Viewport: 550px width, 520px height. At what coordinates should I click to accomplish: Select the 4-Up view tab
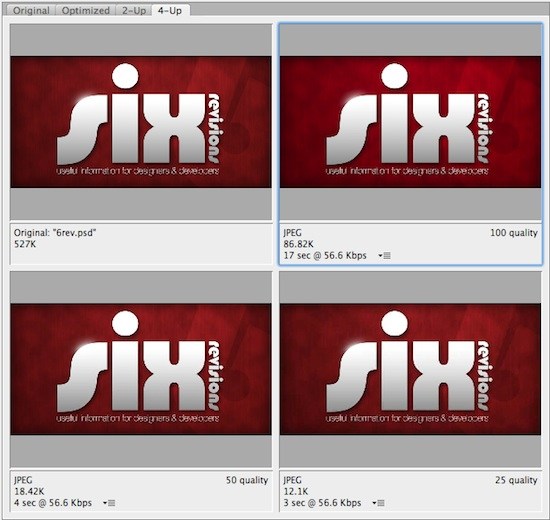[170, 10]
